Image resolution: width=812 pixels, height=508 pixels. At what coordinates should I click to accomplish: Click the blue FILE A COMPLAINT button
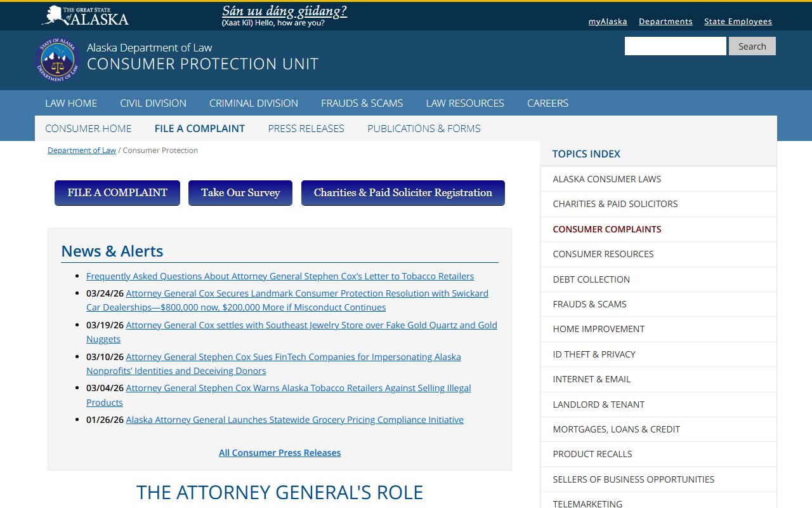pyautogui.click(x=117, y=193)
